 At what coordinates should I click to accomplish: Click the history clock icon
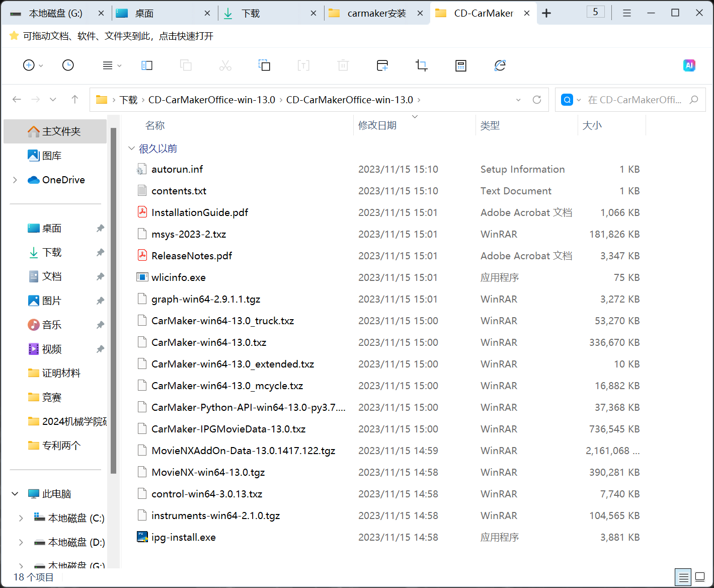click(x=68, y=65)
